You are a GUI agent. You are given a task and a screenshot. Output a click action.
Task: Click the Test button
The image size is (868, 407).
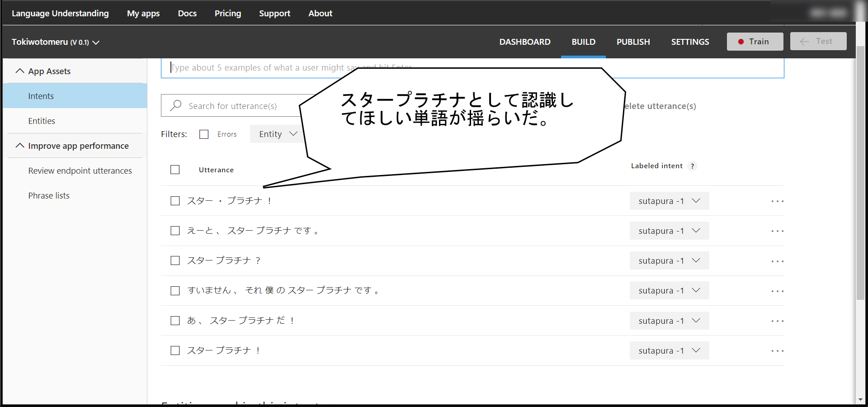(818, 41)
